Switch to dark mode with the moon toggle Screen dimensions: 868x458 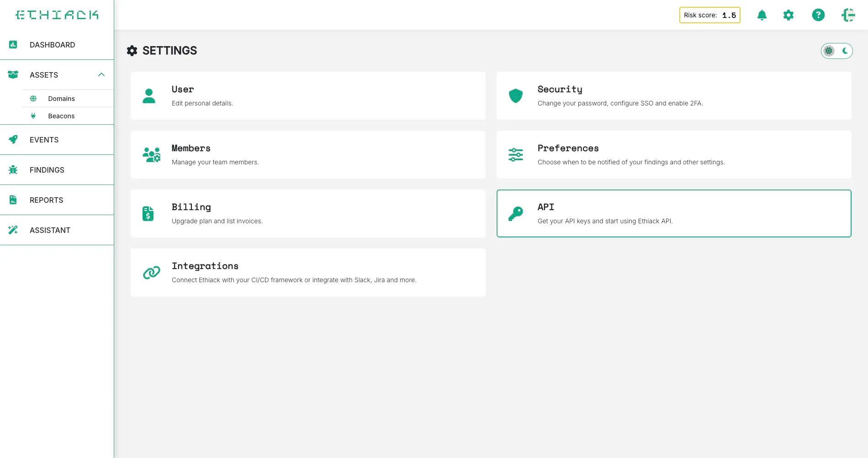click(x=844, y=51)
